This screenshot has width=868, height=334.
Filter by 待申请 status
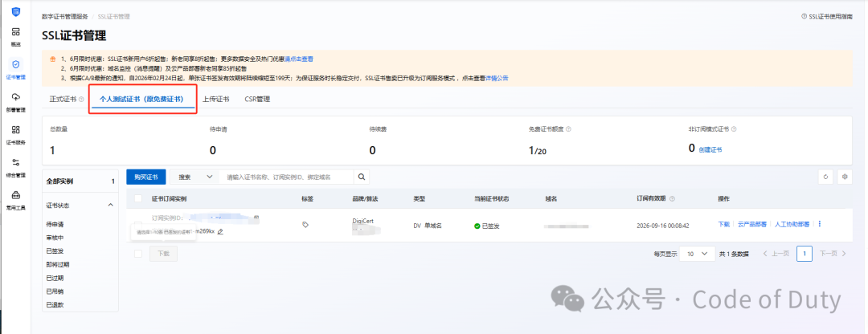coord(55,225)
